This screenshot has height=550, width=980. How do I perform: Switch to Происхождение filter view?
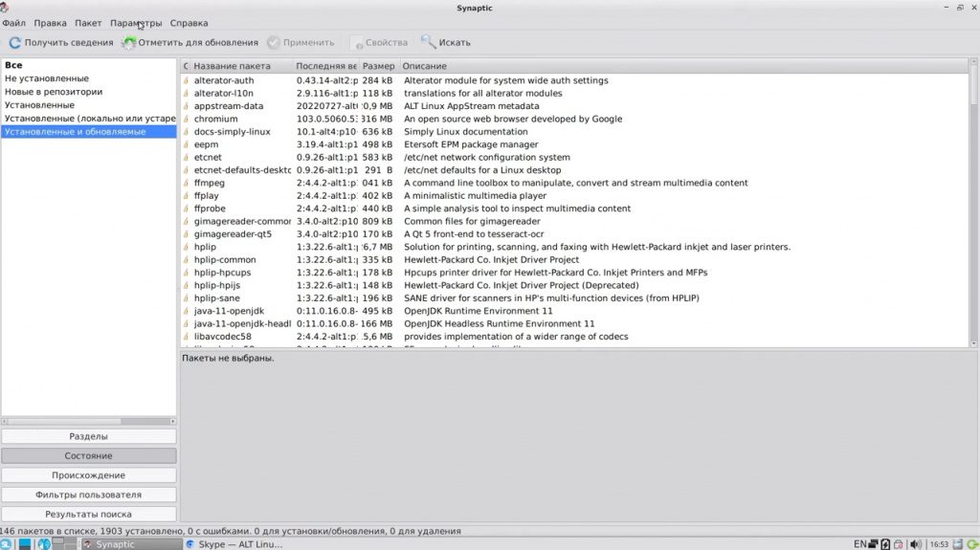pyautogui.click(x=88, y=475)
